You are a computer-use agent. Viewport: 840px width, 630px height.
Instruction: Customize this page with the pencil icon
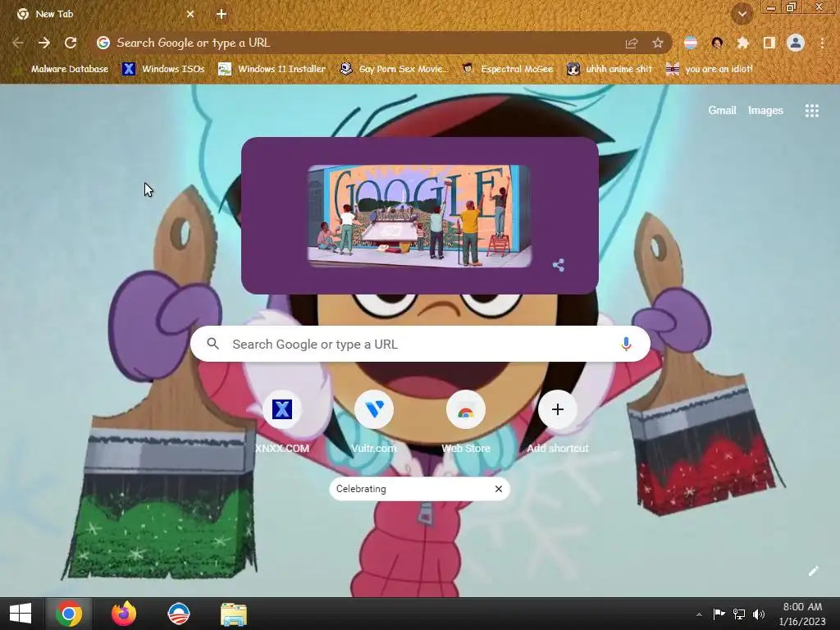click(x=813, y=571)
